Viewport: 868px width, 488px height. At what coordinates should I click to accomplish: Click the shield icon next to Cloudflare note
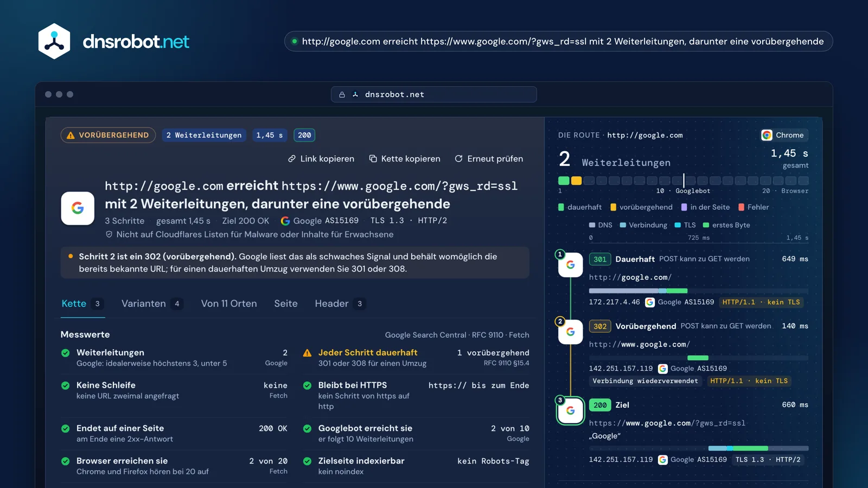click(109, 235)
